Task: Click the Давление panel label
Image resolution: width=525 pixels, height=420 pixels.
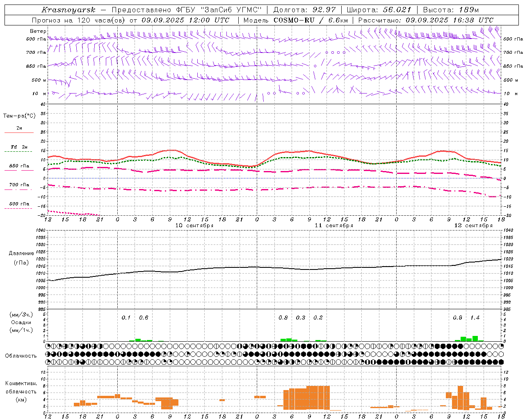Action: pyautogui.click(x=21, y=253)
